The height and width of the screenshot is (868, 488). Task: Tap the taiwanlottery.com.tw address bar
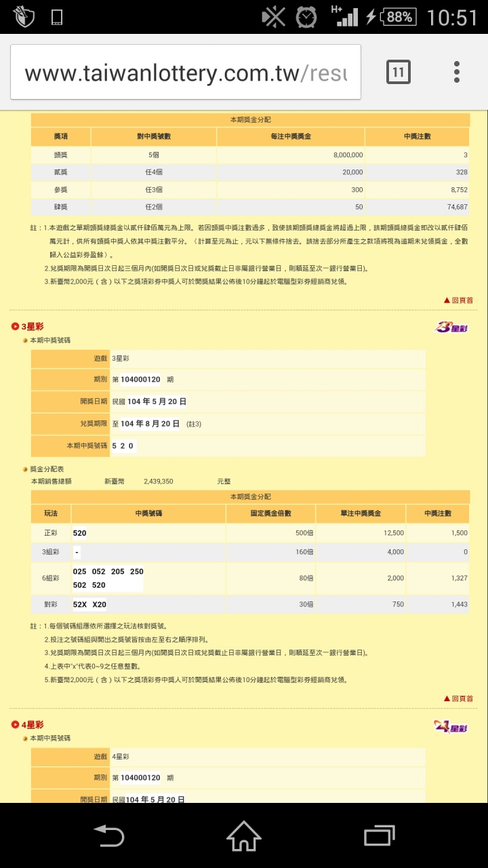pos(186,72)
